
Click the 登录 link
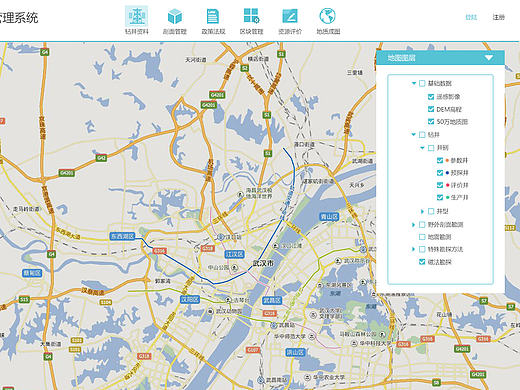[x=471, y=17]
